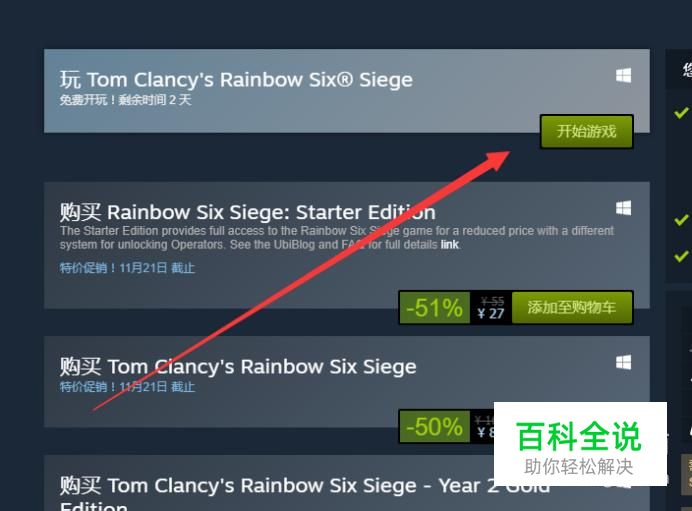Click 特价促销 11月21日 text under Starter Edition
Screen dimensions: 692x511
[127, 268]
